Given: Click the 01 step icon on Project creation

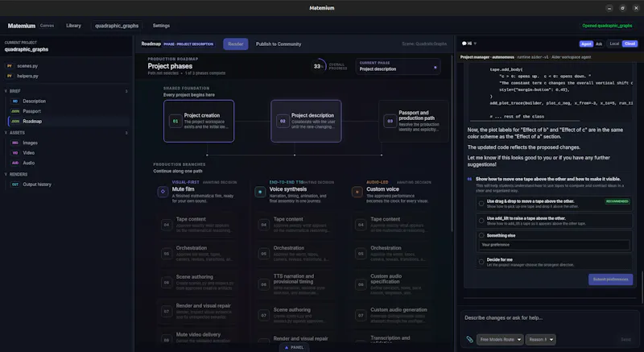Looking at the screenshot, I should (x=175, y=121).
